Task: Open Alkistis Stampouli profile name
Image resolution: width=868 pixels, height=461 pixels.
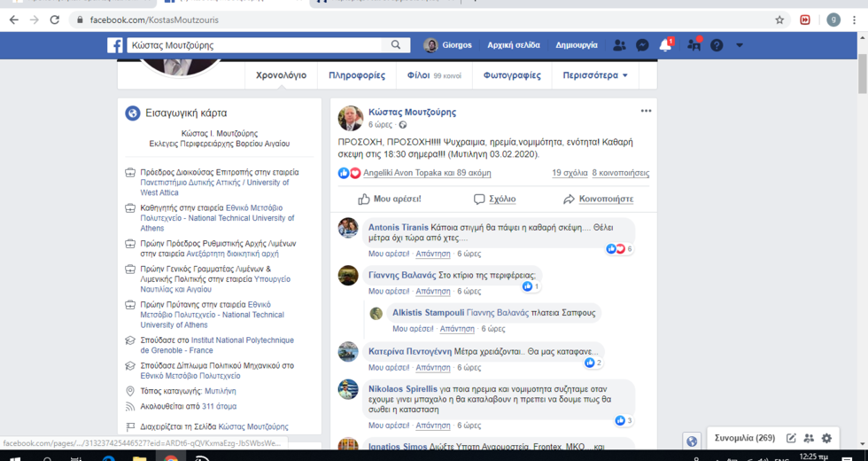Action: click(x=429, y=312)
